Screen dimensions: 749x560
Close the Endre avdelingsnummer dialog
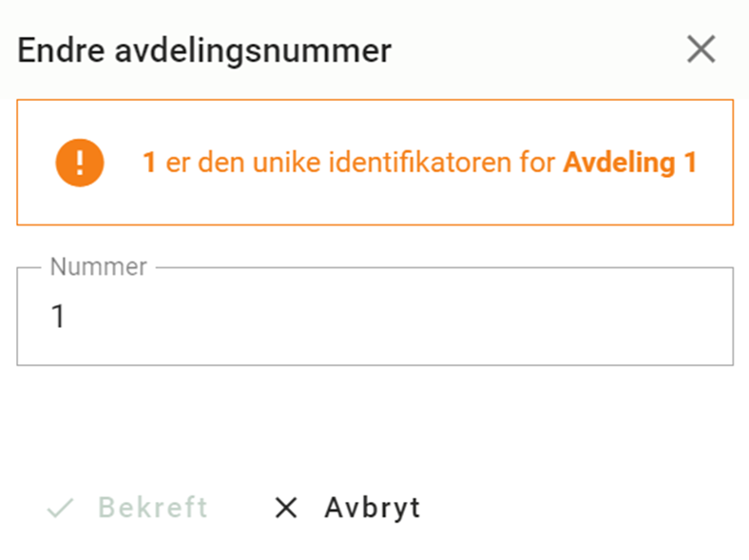(701, 49)
